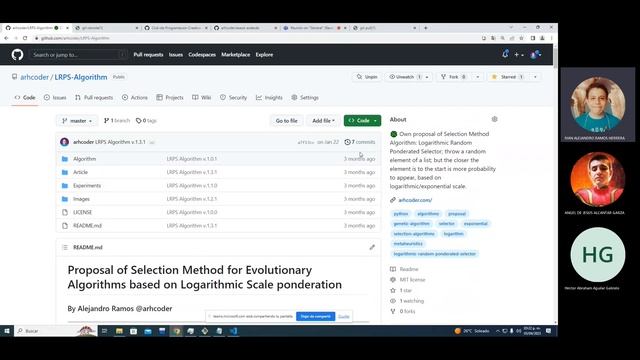This screenshot has width=640, height=360.
Task: Click the python topic tag
Action: (x=401, y=214)
